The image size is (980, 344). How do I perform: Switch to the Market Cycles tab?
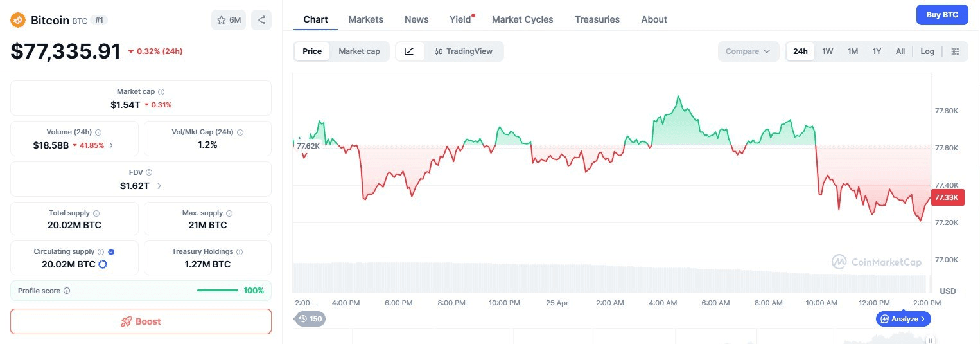[522, 19]
